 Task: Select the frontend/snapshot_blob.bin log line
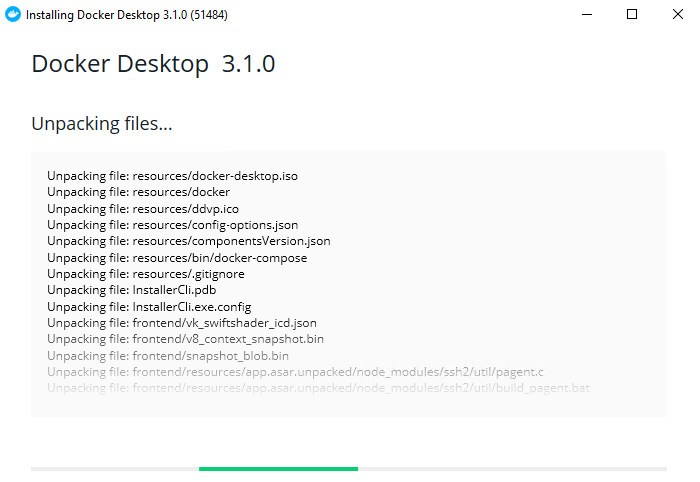click(168, 356)
